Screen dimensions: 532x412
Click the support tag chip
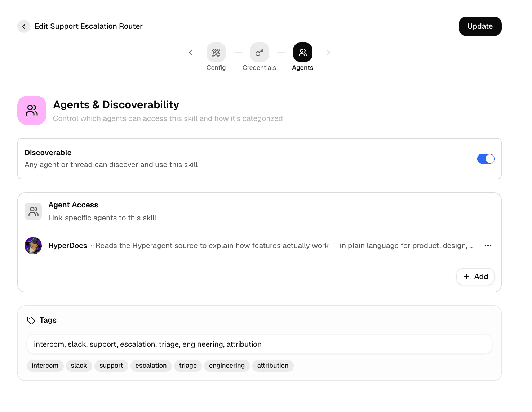[x=111, y=366]
